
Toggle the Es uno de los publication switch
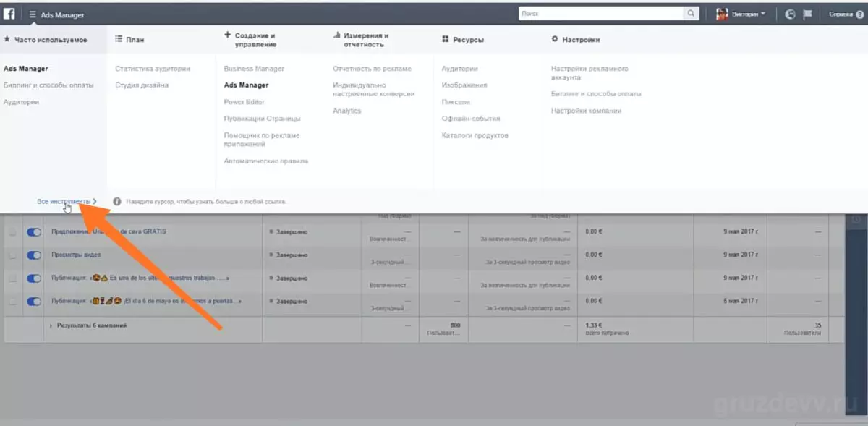tap(34, 278)
